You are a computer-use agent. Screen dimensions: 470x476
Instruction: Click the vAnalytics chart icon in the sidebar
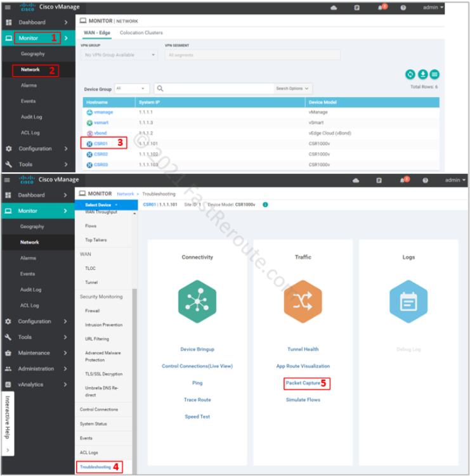pyautogui.click(x=8, y=384)
